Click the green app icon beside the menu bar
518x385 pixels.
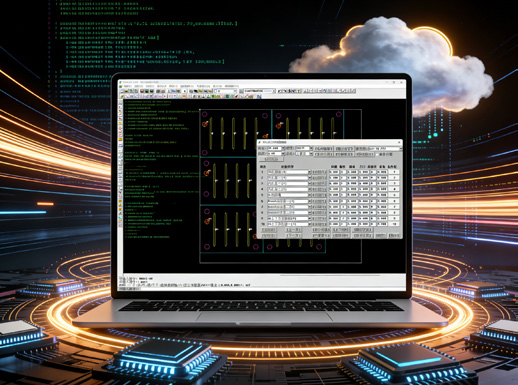(x=120, y=86)
